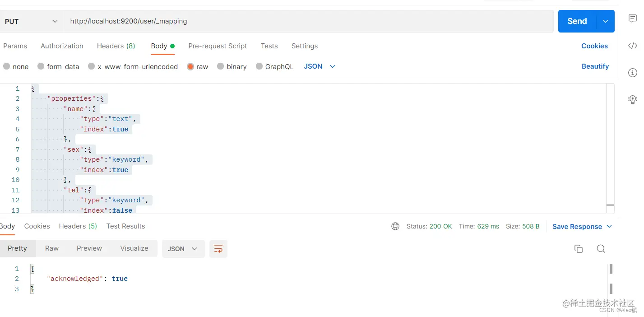Select the binary body option

[x=232, y=66]
